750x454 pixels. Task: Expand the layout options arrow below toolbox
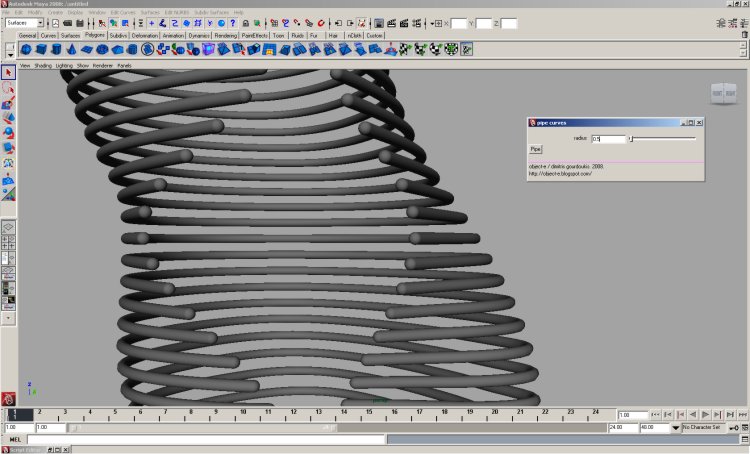(8, 318)
